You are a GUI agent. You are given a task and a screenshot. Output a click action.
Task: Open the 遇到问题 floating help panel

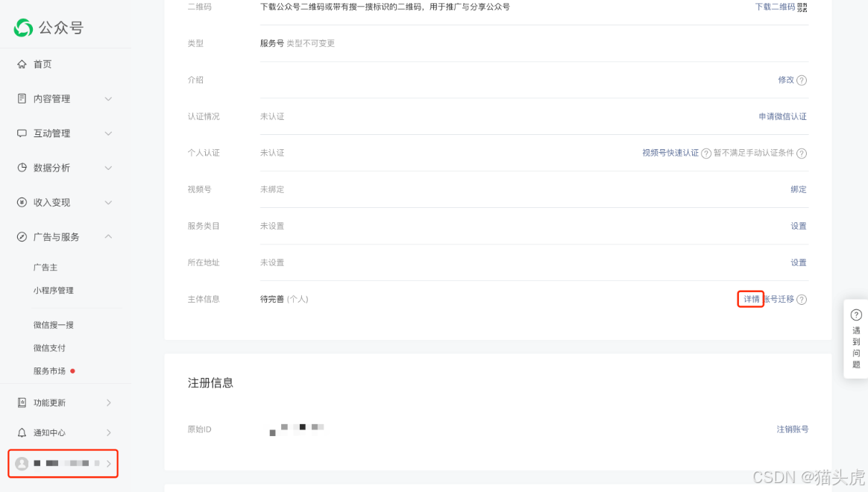click(x=856, y=338)
